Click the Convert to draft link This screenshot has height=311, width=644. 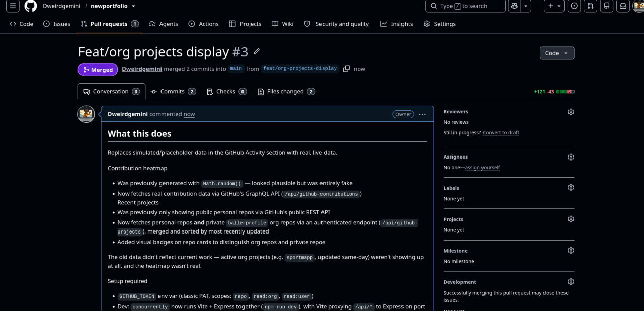point(501,133)
